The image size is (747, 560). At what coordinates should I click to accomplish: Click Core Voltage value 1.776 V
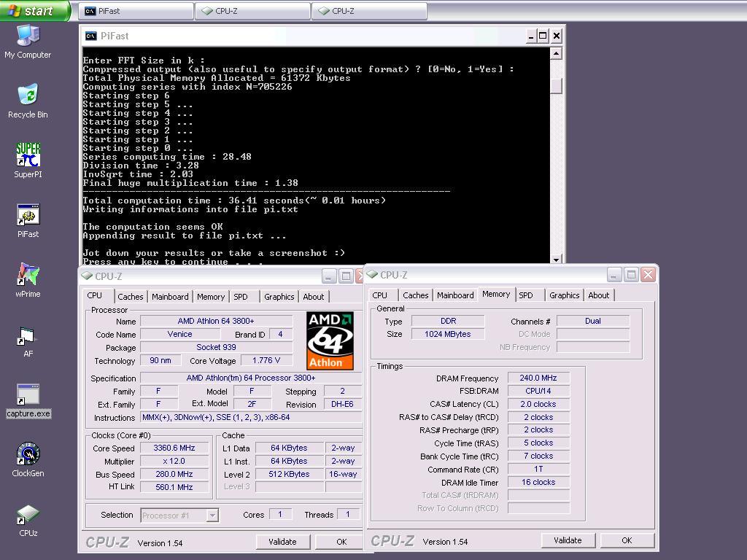coord(266,360)
